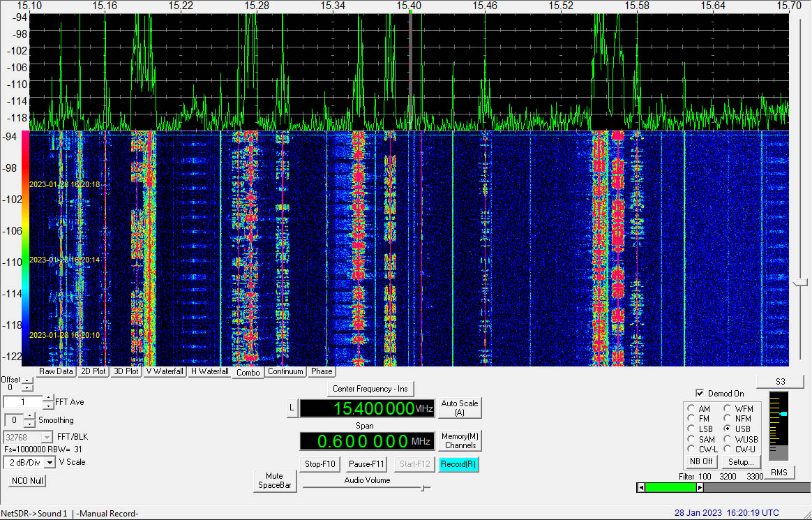Click the green center marker at 15.40
Viewport: 812px width, 520px height.
click(x=410, y=11)
